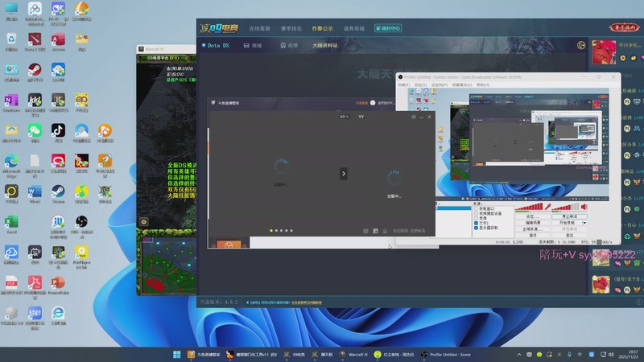Uncheck the 显示器获取 source in OBS
This screenshot has width=644, height=362.
[476, 228]
